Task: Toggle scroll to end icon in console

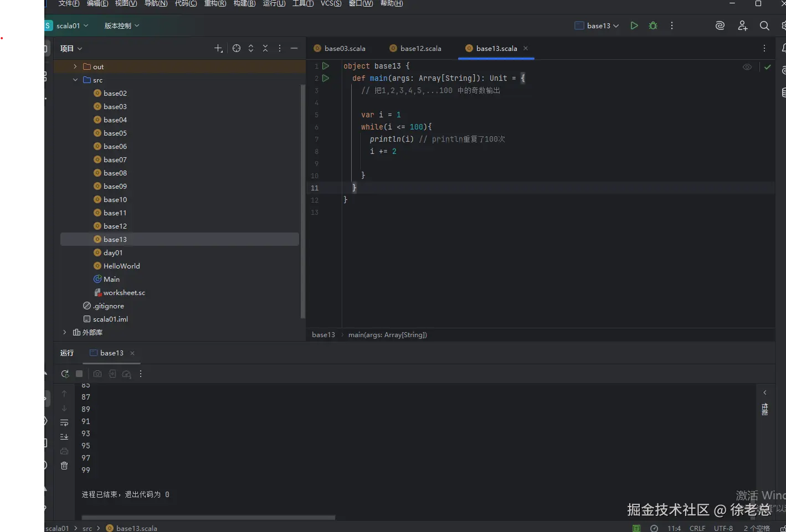Action: pyautogui.click(x=64, y=437)
